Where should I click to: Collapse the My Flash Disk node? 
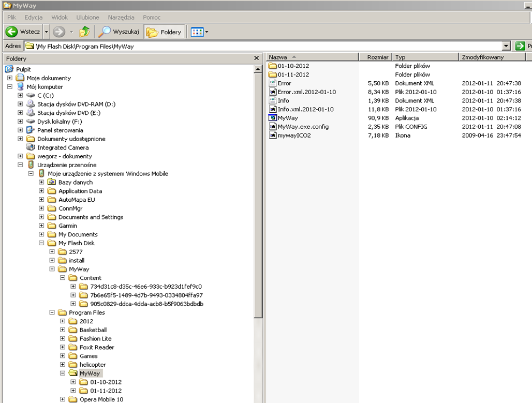point(41,243)
